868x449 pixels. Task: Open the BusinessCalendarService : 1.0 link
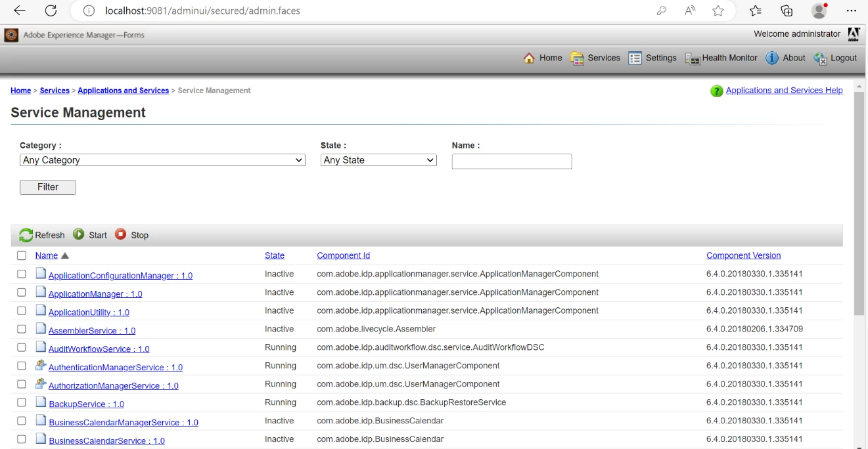(x=107, y=441)
